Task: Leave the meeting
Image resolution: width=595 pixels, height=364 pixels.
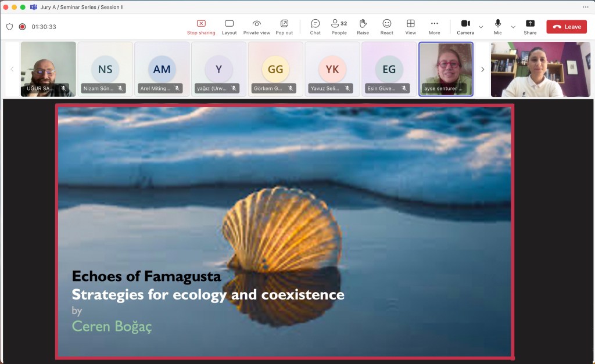Action: (x=567, y=27)
